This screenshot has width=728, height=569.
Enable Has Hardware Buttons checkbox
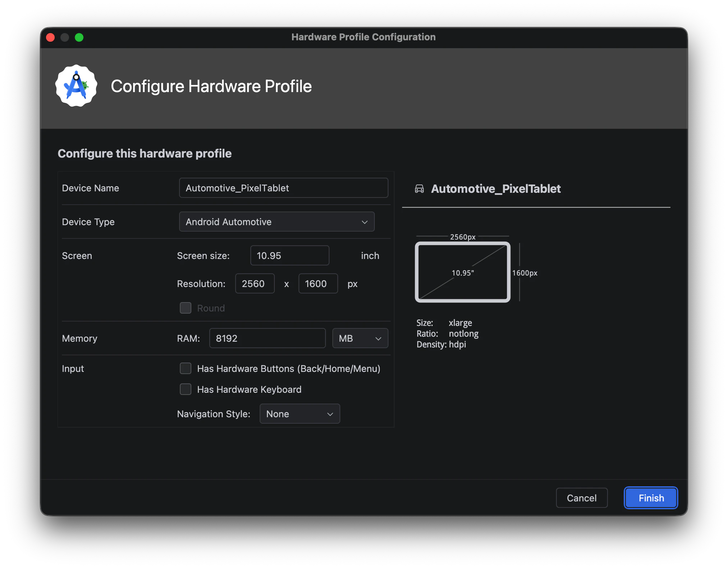click(186, 368)
